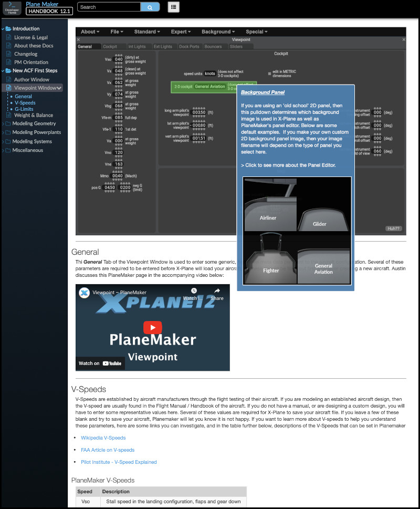Switch to the Cockpit tab

(x=110, y=47)
